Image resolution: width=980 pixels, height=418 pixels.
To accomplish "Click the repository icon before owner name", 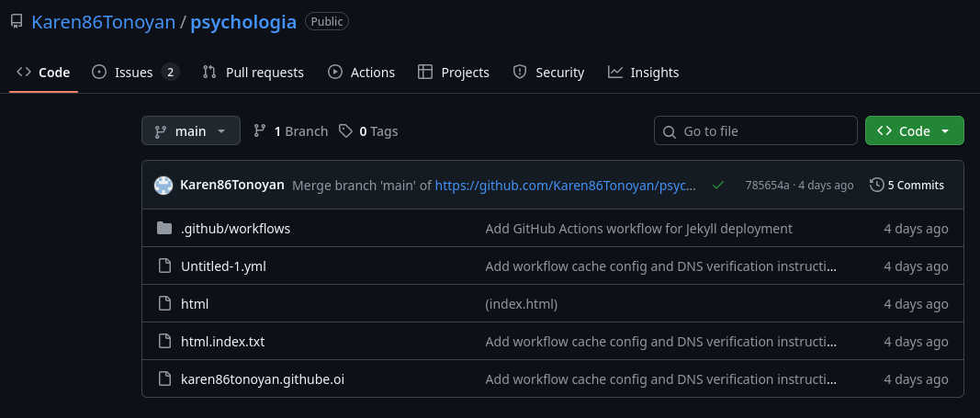I will point(17,22).
